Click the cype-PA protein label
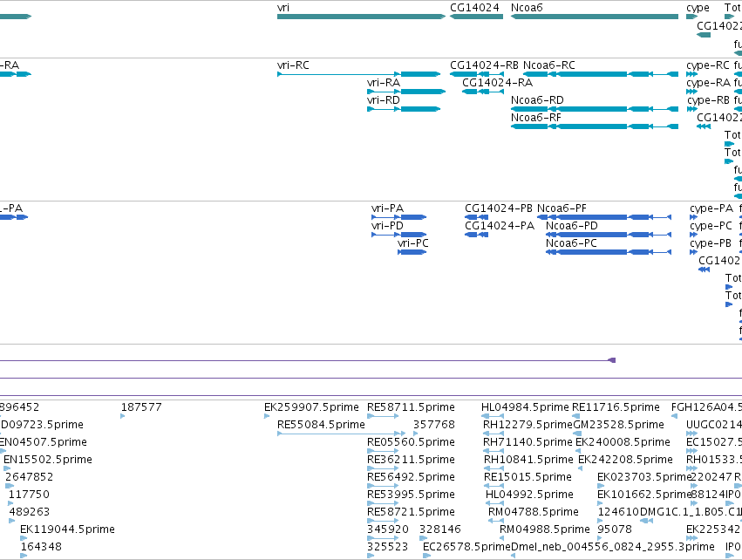The image size is (742, 560). tap(711, 208)
